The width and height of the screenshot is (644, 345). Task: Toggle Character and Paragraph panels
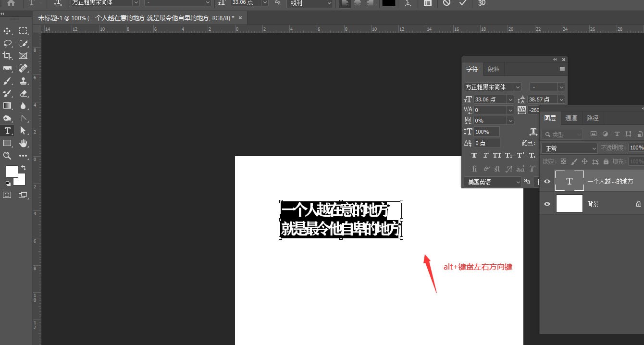point(427,3)
